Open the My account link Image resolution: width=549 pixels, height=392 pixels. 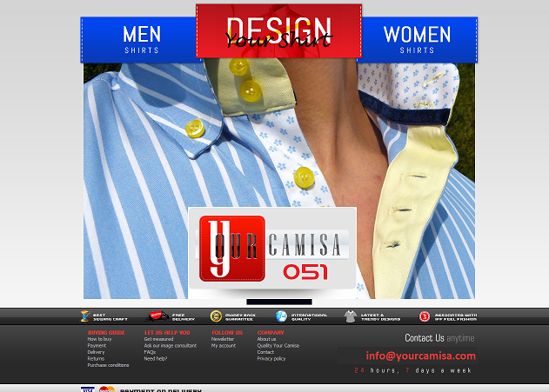(224, 345)
